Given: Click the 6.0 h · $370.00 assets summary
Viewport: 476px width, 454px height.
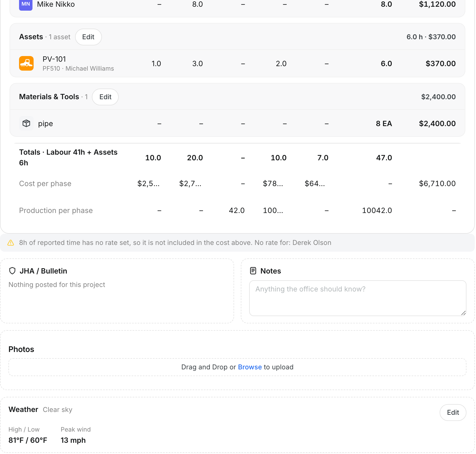Looking at the screenshot, I should tap(431, 37).
